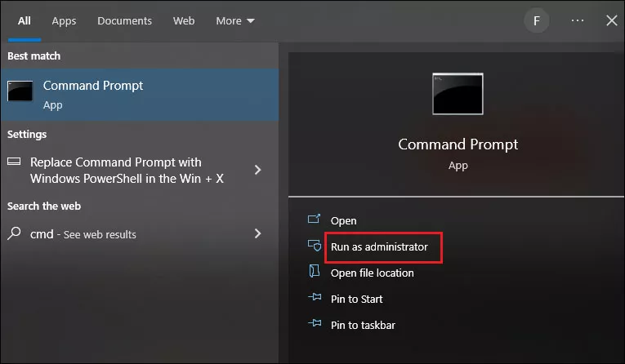
Task: Click the F user account avatar
Action: tap(537, 20)
